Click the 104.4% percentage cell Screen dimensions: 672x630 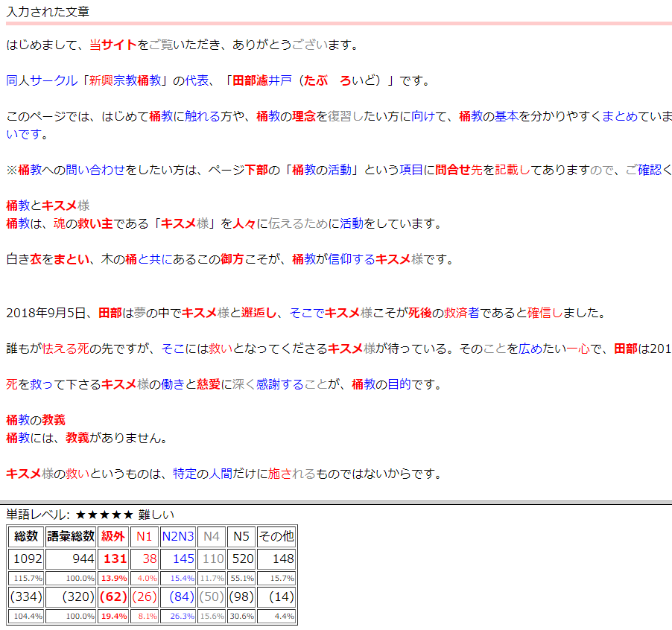[26, 617]
